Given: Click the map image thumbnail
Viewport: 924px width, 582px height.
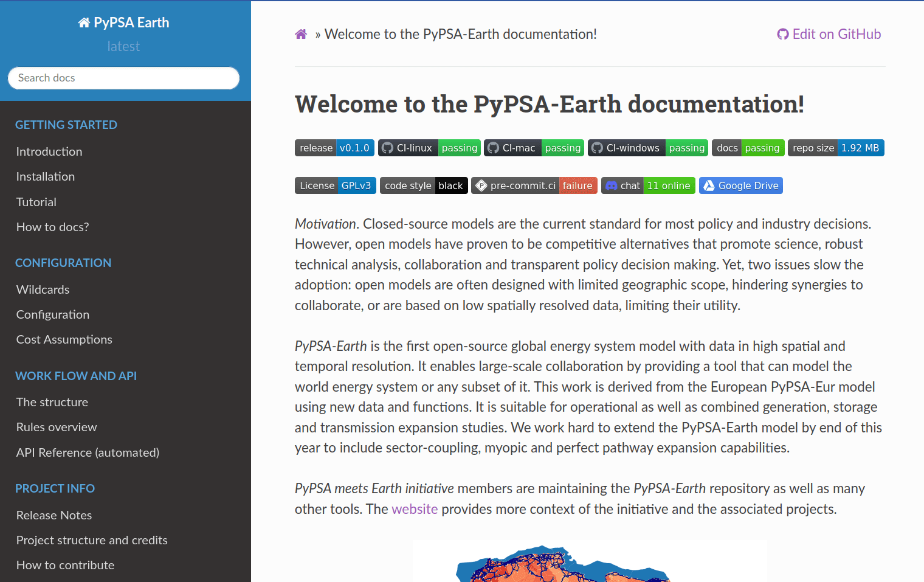Looking at the screenshot, I should [590, 561].
